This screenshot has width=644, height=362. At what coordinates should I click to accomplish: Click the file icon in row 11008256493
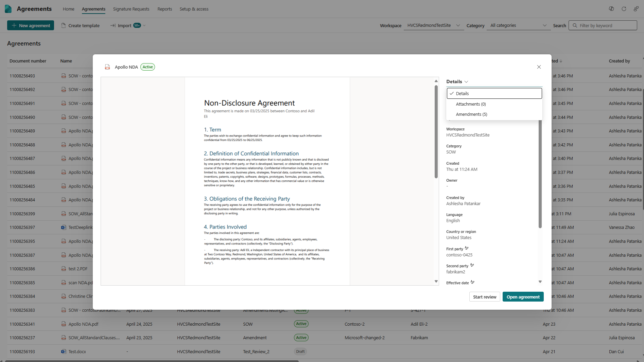(64, 76)
